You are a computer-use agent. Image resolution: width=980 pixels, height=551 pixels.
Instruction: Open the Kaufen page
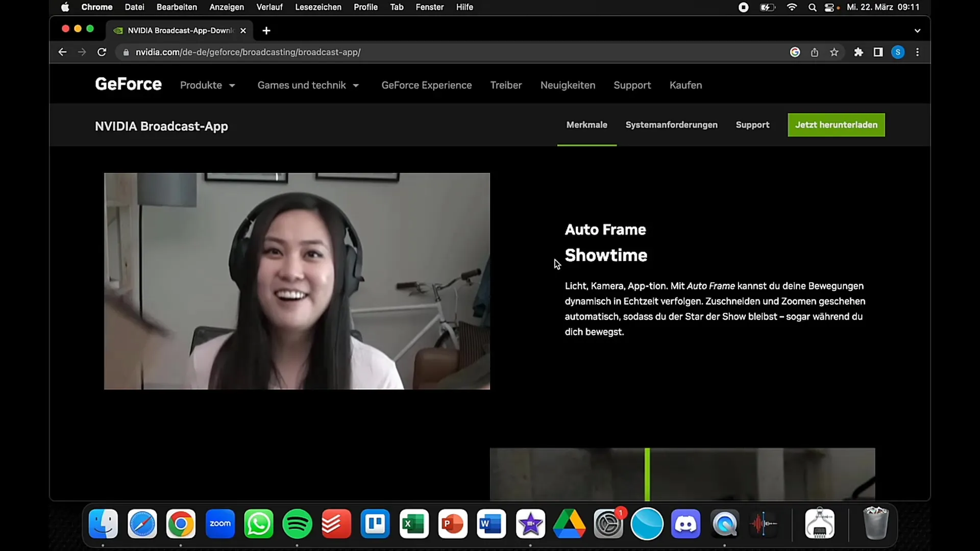point(685,85)
